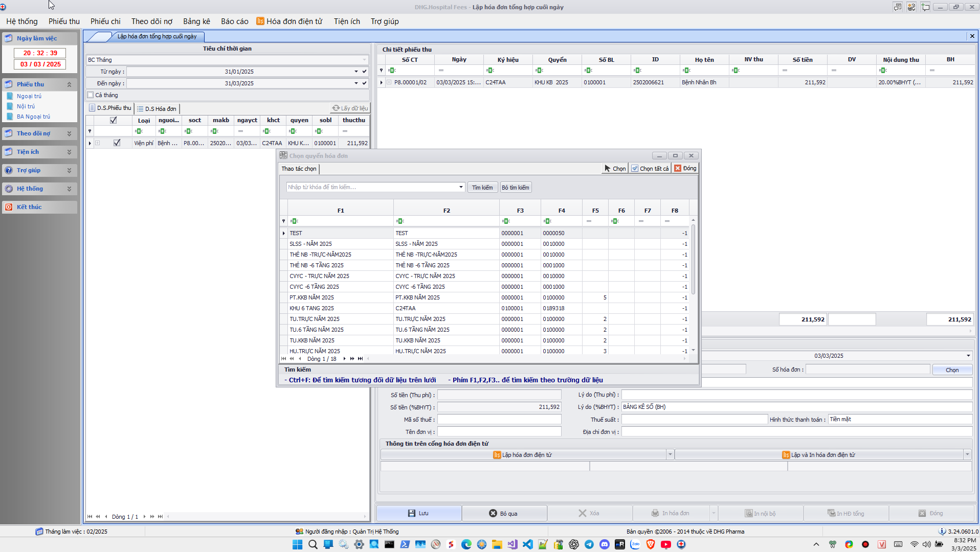Viewport: 980px width, 552px height.
Task: Toggle the Từ ngày date checkbox
Action: (x=364, y=72)
